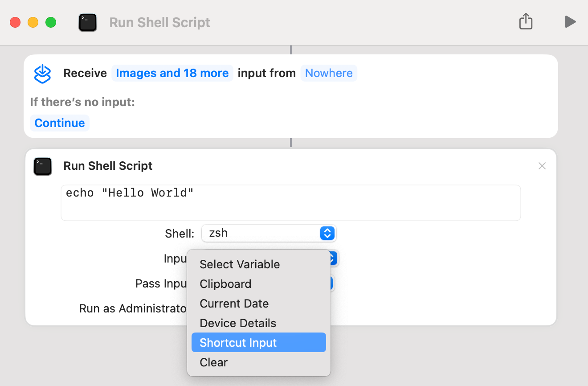588x386 pixels.
Task: Click the Run Shell Script action icon
Action: pyautogui.click(x=43, y=166)
